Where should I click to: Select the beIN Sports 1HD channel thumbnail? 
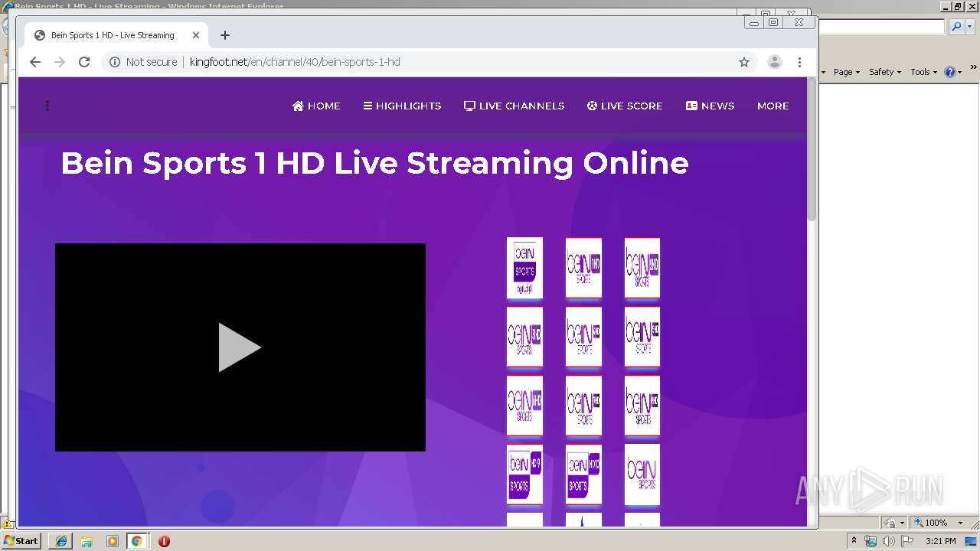[x=583, y=267]
